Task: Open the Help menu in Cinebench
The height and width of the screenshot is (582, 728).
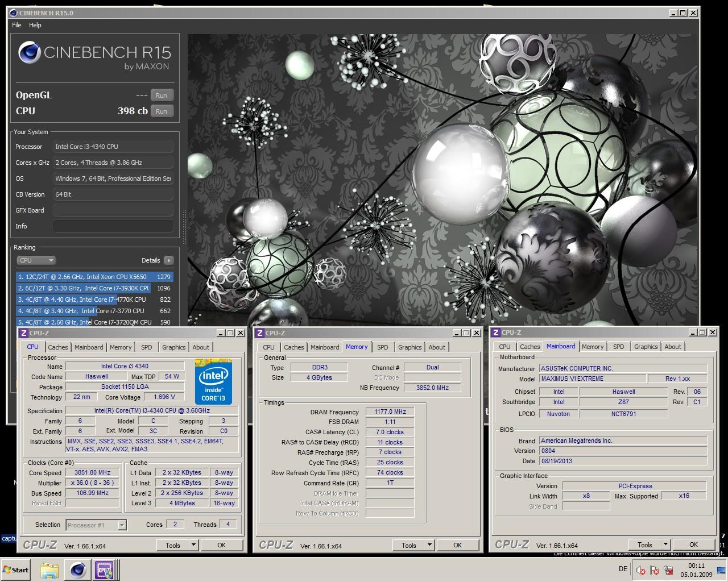Action: [35, 25]
